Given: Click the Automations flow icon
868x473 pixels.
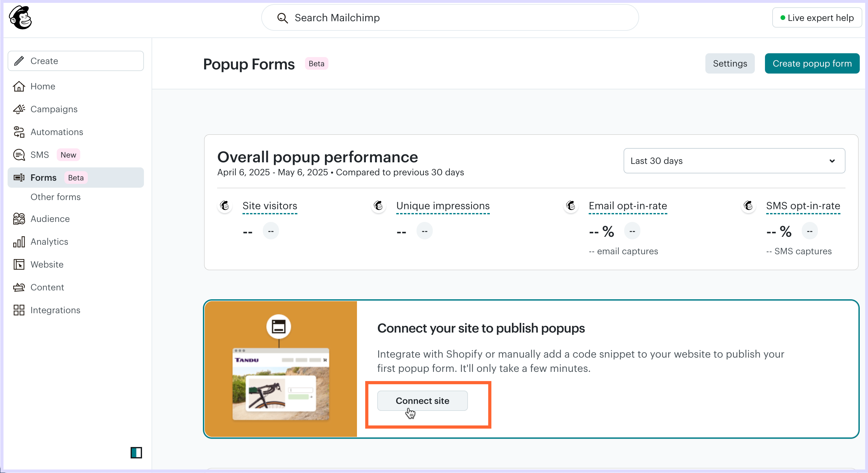Looking at the screenshot, I should [x=19, y=132].
